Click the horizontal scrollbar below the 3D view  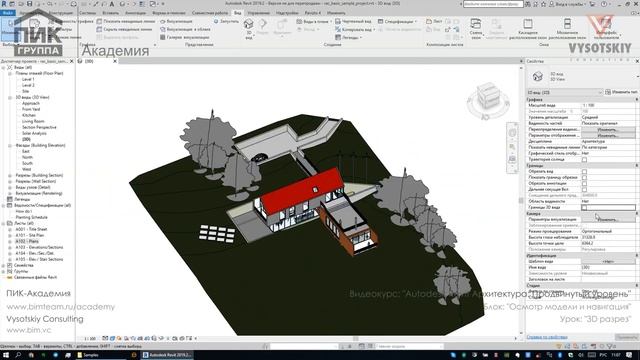355,338
